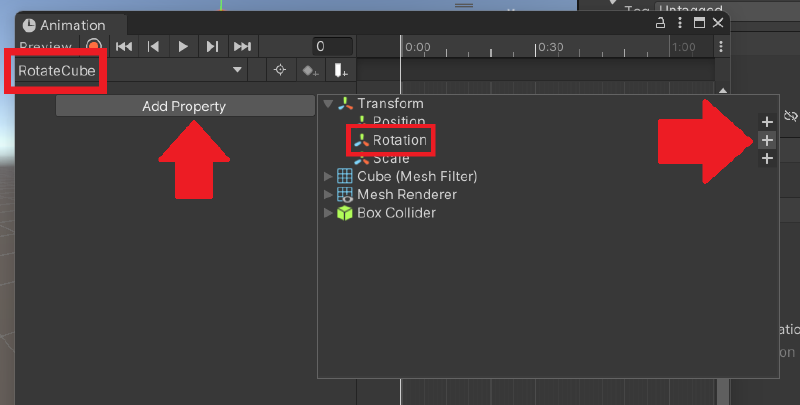The image size is (800, 405).
Task: Toggle the Preview mode button
Action: (x=45, y=46)
